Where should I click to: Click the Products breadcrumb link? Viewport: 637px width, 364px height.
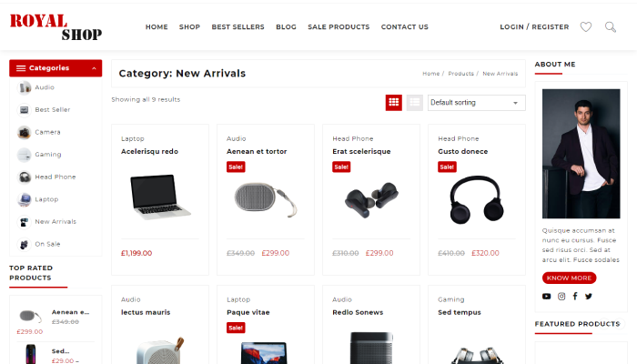tap(460, 74)
